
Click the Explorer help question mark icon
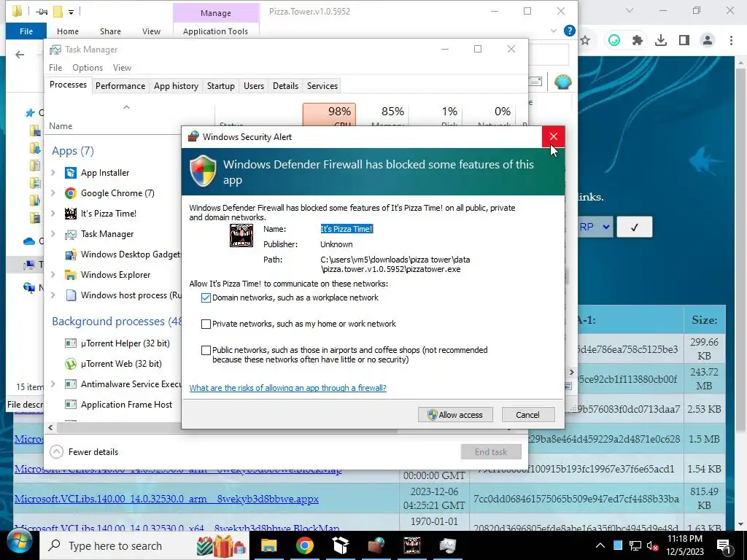click(x=569, y=31)
